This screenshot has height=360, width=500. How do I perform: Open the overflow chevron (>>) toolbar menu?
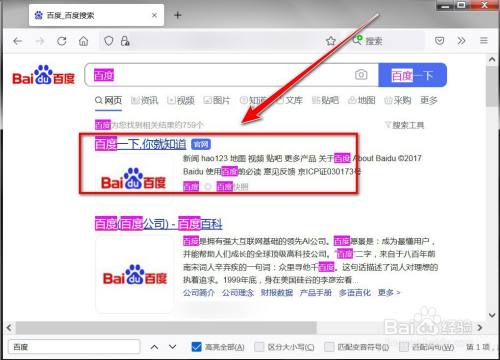461,41
